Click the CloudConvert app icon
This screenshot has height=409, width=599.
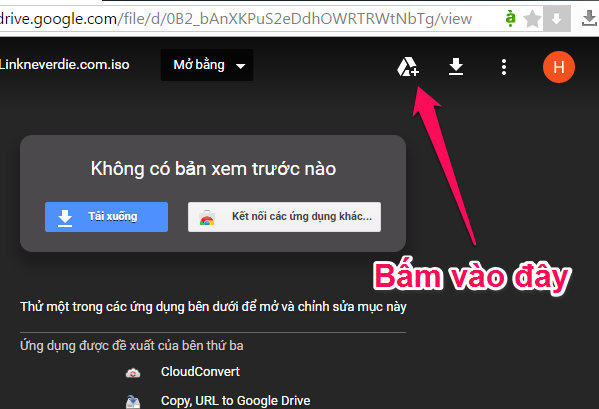[x=133, y=372]
